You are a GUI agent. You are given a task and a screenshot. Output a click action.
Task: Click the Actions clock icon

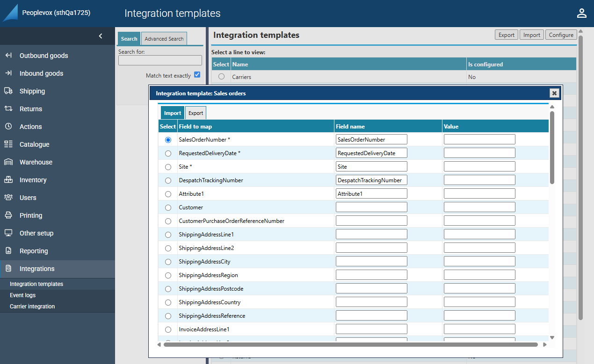pyautogui.click(x=8, y=127)
